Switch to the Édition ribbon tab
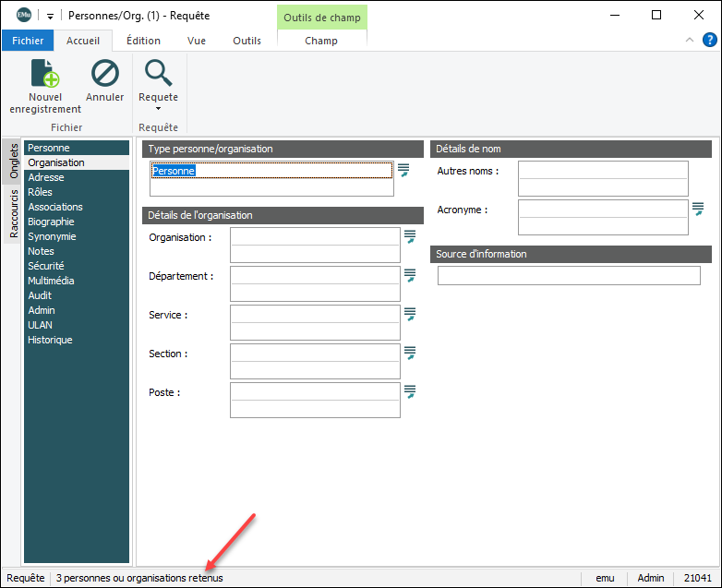Viewport: 722px width, 588px height. tap(143, 41)
